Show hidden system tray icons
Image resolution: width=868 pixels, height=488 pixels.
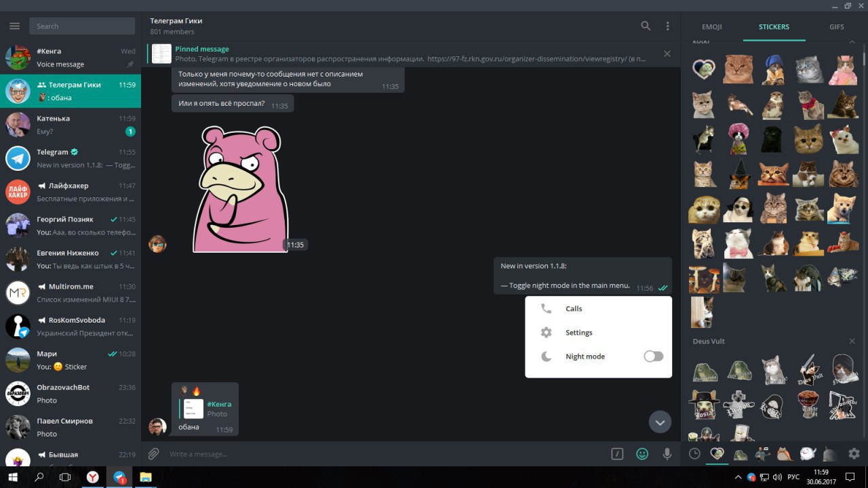(738, 477)
